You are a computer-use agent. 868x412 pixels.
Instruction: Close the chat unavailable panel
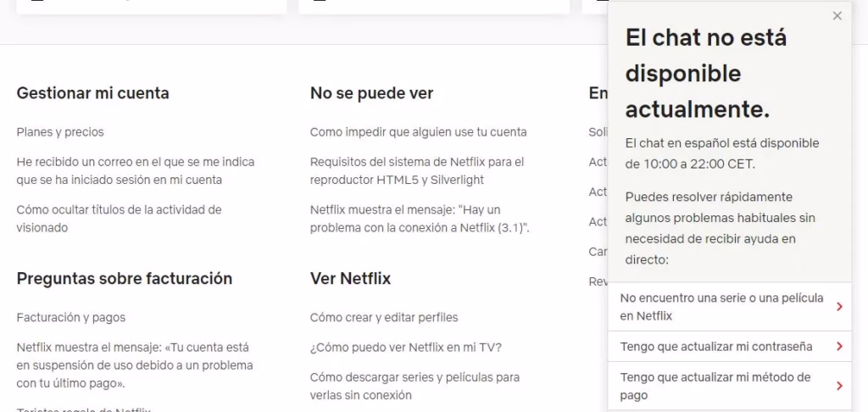coord(837,16)
